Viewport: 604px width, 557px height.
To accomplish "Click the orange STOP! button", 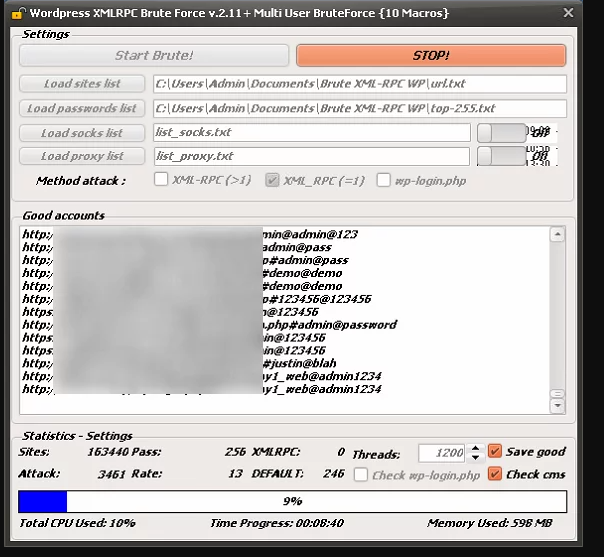I will [x=431, y=55].
